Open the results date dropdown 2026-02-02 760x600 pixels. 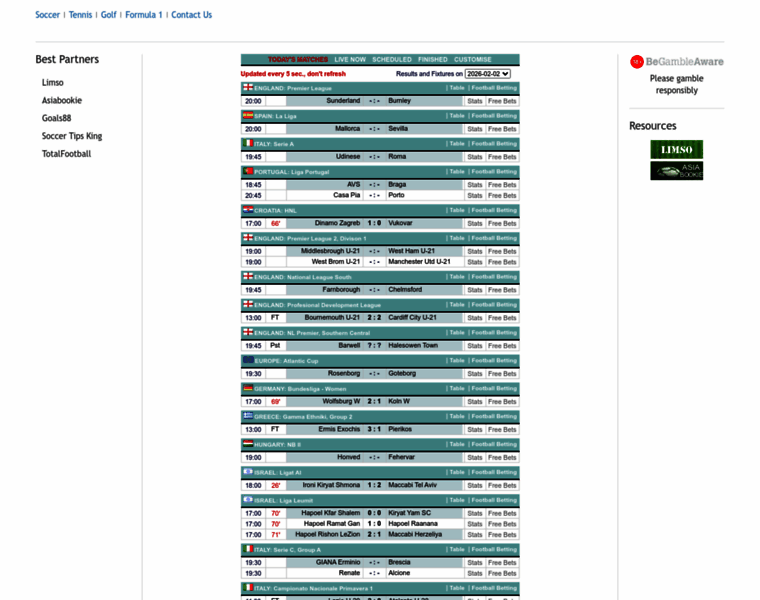(488, 74)
